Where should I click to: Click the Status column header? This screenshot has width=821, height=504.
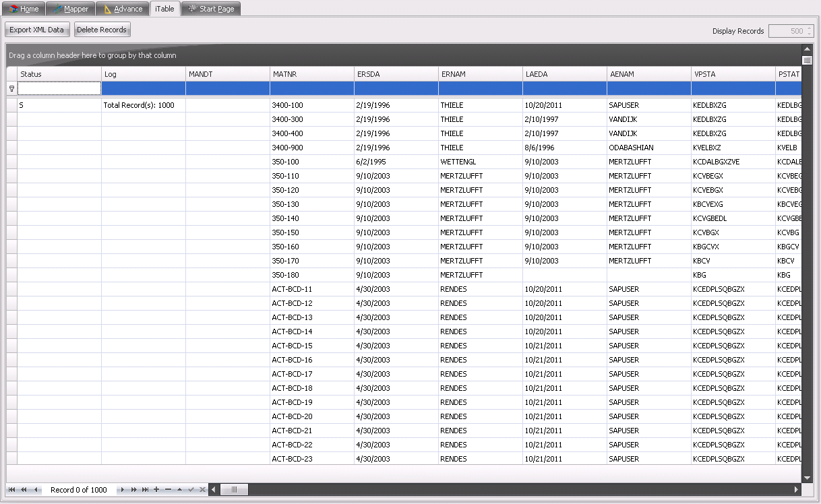[x=59, y=74]
